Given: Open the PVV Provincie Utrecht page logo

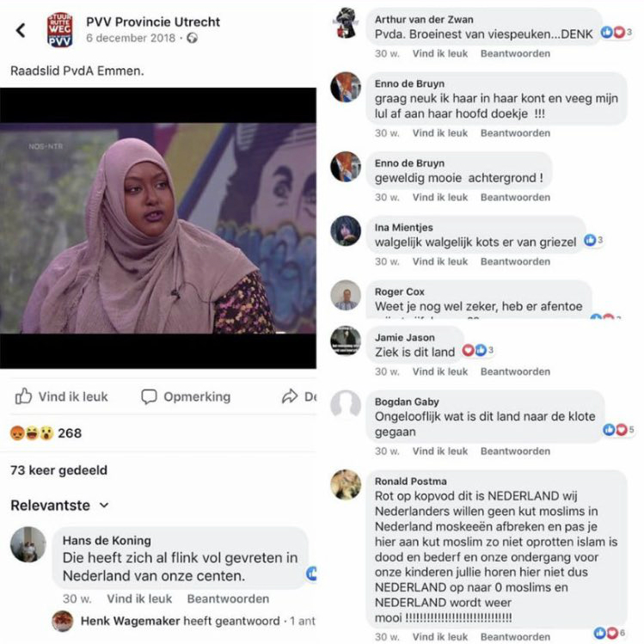Looking at the screenshot, I should point(59,30).
